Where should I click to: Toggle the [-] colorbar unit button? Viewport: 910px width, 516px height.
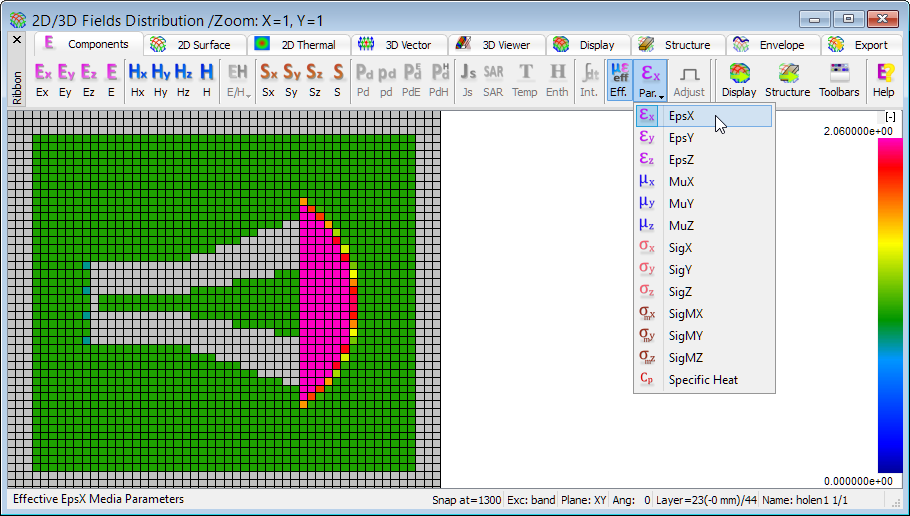[x=889, y=118]
